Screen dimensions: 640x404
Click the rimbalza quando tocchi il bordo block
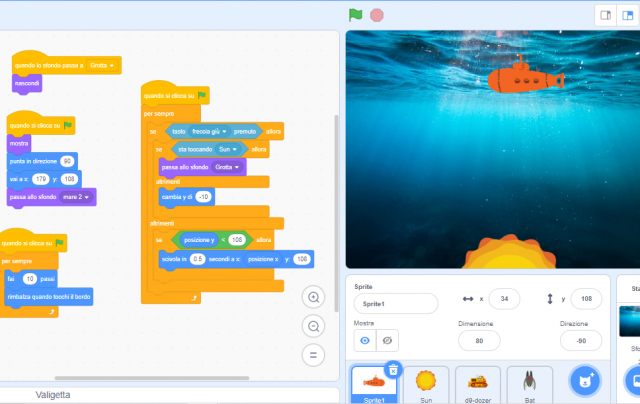click(49, 297)
